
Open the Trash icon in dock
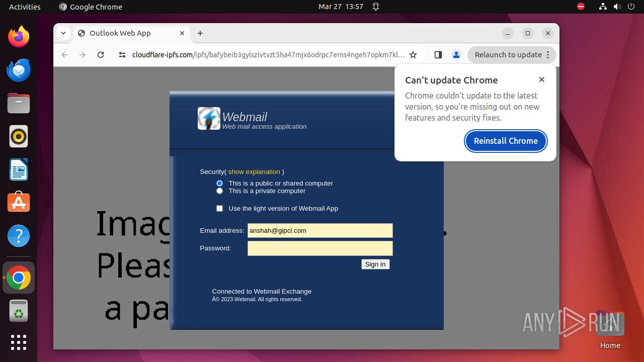19,311
